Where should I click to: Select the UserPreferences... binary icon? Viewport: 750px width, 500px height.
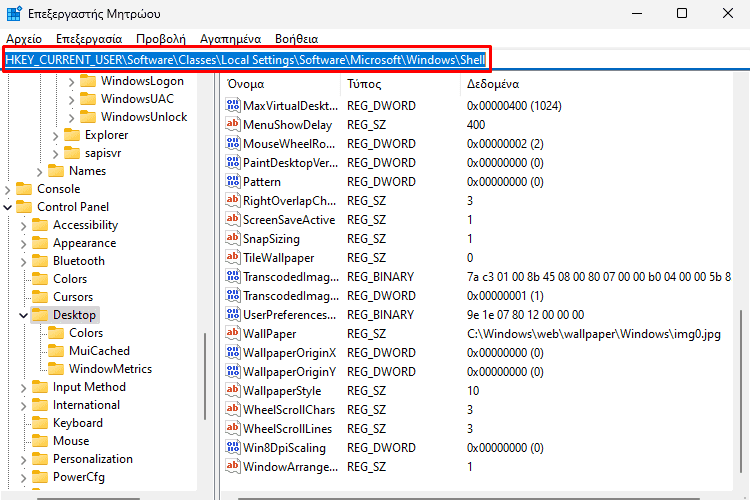click(x=233, y=314)
